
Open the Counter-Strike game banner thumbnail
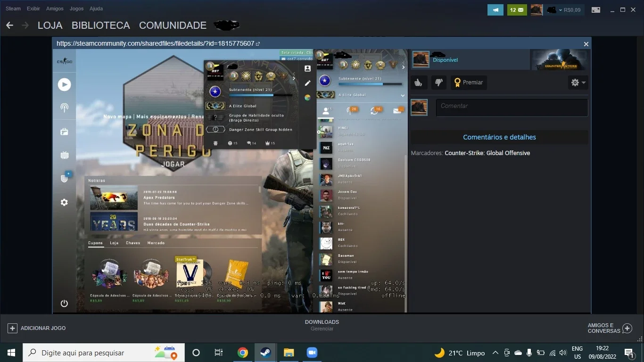click(560, 60)
